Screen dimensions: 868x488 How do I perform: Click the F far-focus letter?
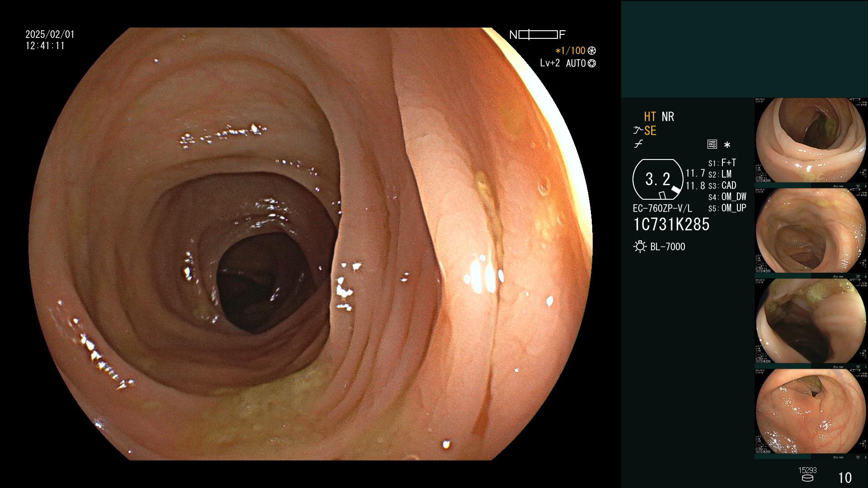(x=562, y=35)
